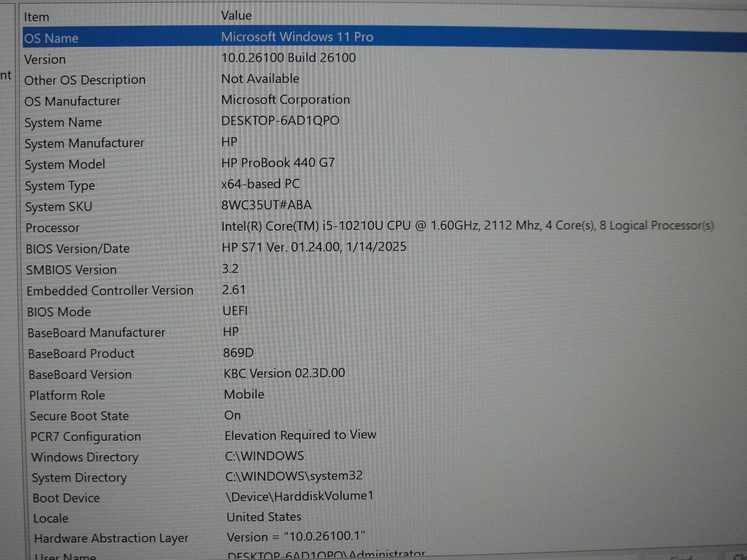
Task: Select the SMBIOS Version entry
Action: tap(71, 270)
